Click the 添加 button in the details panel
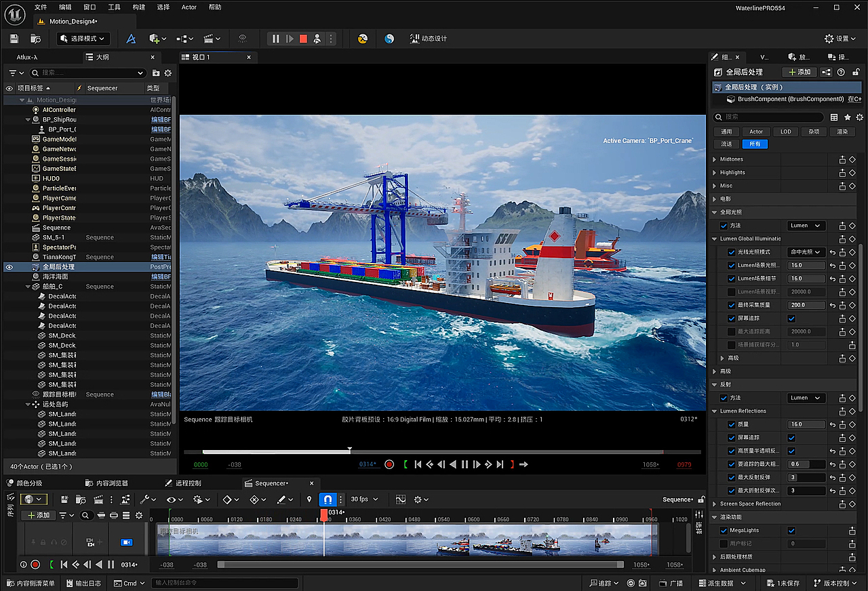Viewport: 868px width, 591px height. pos(800,72)
